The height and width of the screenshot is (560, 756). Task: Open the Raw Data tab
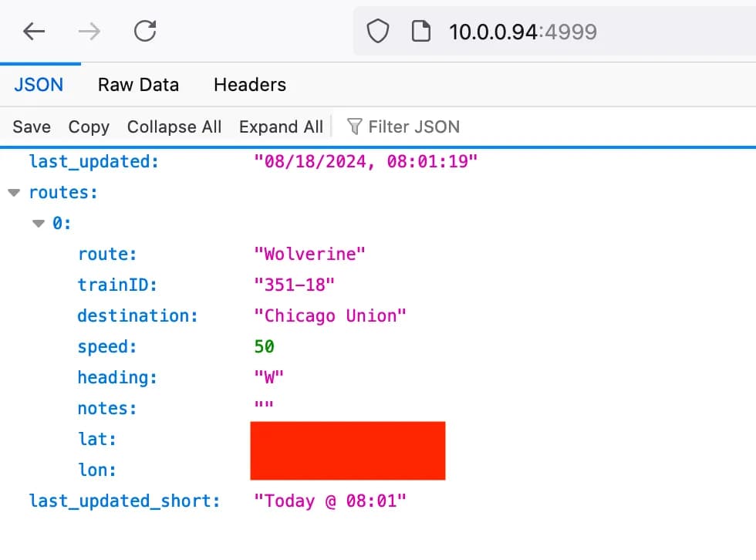tap(138, 85)
